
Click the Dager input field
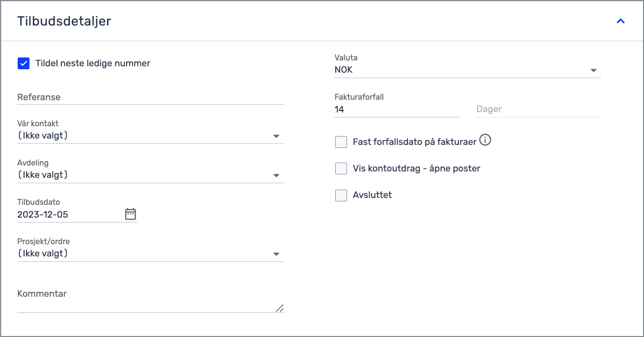538,110
